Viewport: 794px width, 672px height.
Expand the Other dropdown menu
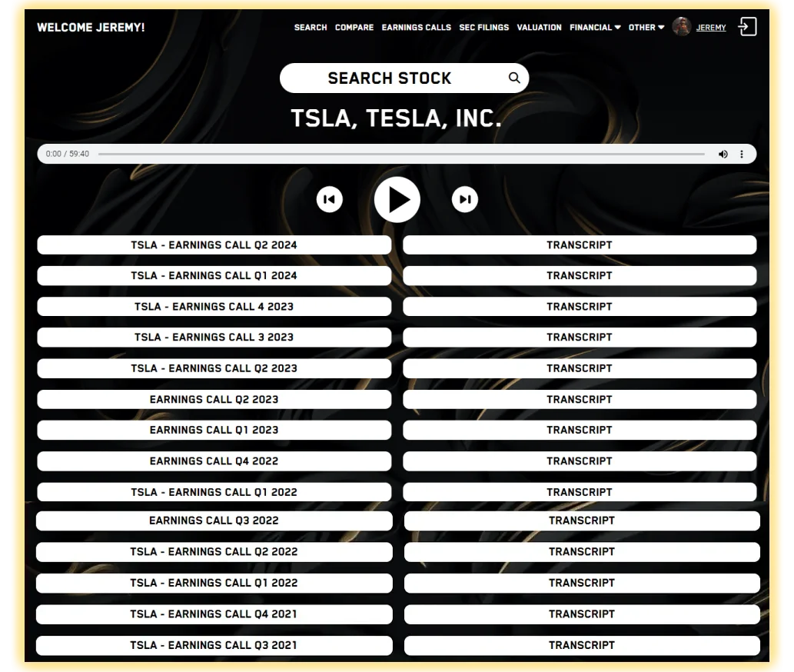pyautogui.click(x=646, y=28)
